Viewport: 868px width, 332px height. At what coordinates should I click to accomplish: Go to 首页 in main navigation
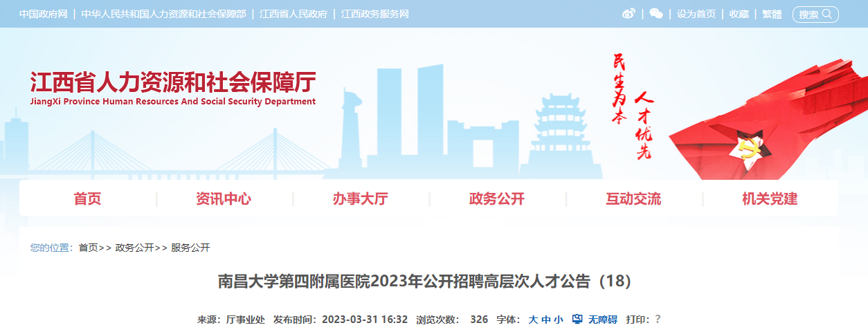point(87,199)
